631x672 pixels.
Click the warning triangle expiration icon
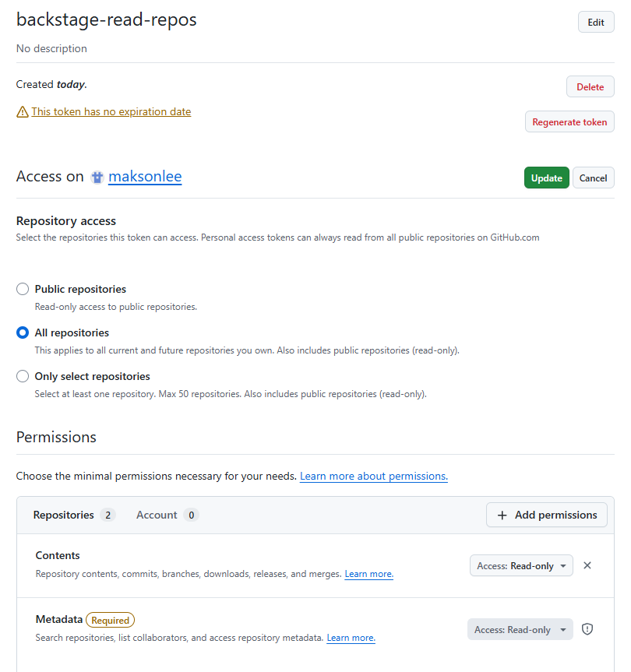pyautogui.click(x=23, y=112)
